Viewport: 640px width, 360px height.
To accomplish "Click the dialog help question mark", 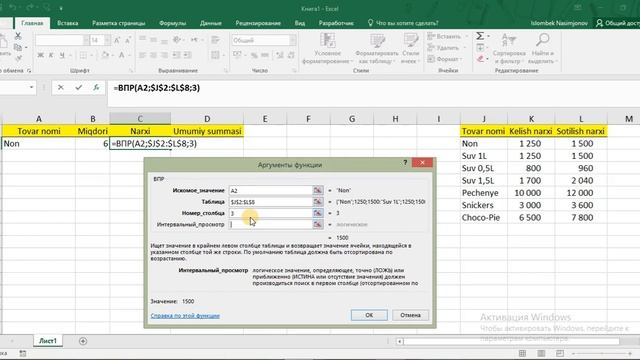I will point(405,162).
